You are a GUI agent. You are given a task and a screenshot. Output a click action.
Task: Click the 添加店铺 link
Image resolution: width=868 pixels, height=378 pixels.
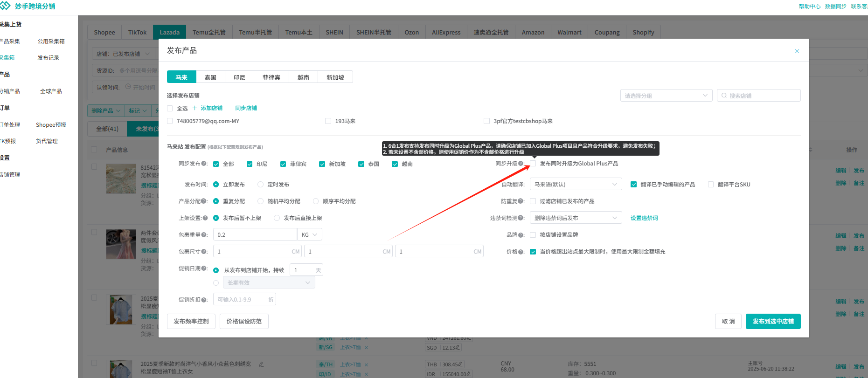coord(212,108)
